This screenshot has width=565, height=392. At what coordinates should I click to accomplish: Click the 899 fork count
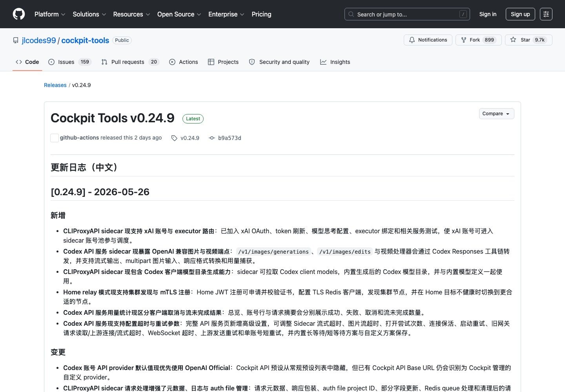[x=489, y=40]
